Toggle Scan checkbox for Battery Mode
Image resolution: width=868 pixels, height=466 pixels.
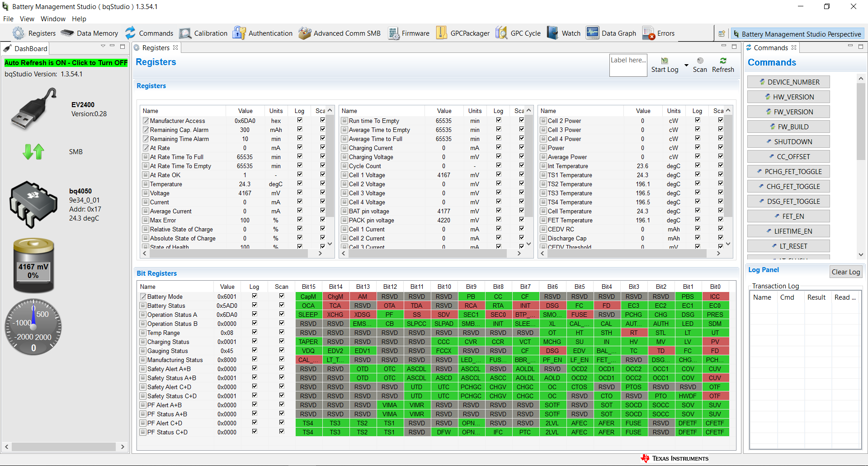pyautogui.click(x=282, y=296)
